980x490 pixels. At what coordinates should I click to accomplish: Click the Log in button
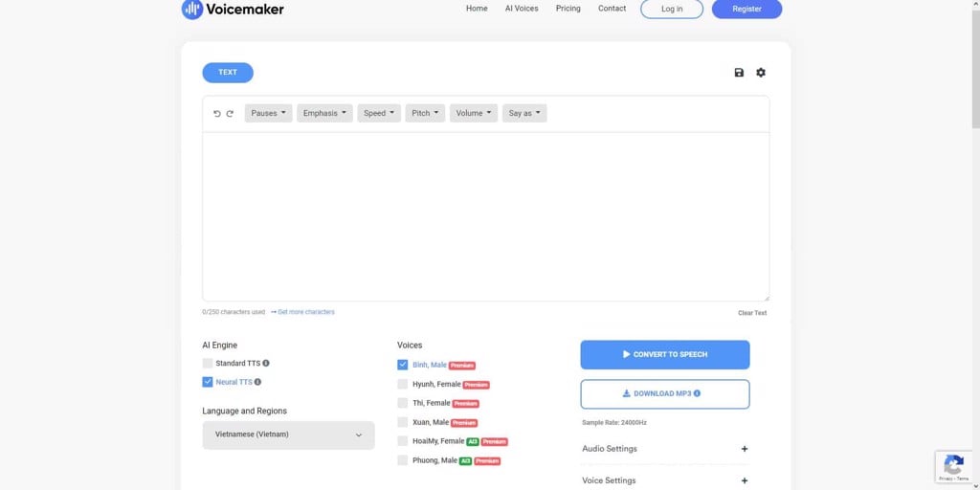pos(672,9)
